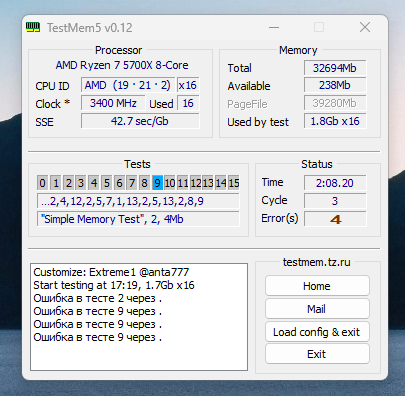Screen dimensions: 405x396
Task: Select test number 6 box
Action: [x=119, y=183]
